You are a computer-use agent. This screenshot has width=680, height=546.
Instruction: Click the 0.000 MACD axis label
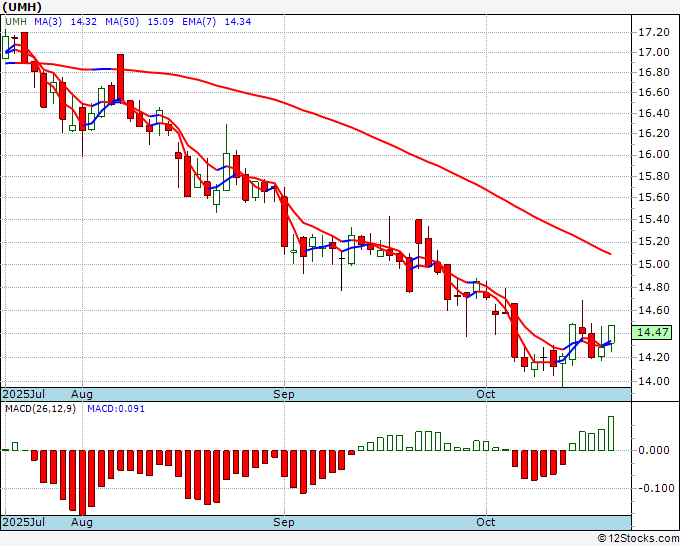coord(654,450)
